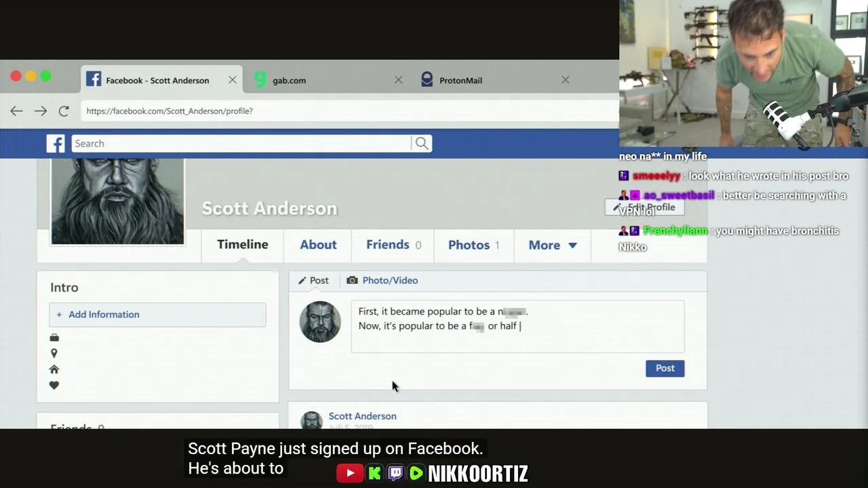
Task: Click the camera icon beside Photo/Video
Action: click(352, 280)
